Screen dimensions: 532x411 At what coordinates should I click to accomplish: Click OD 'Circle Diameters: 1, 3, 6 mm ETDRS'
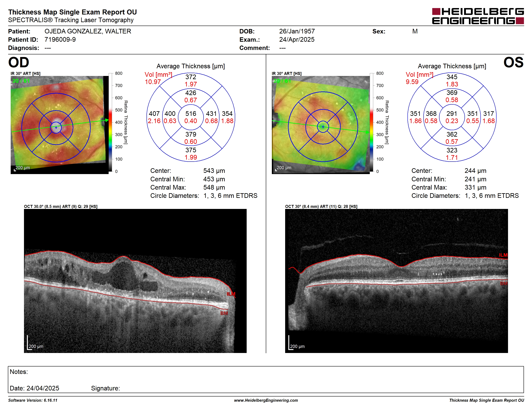pyautogui.click(x=204, y=196)
